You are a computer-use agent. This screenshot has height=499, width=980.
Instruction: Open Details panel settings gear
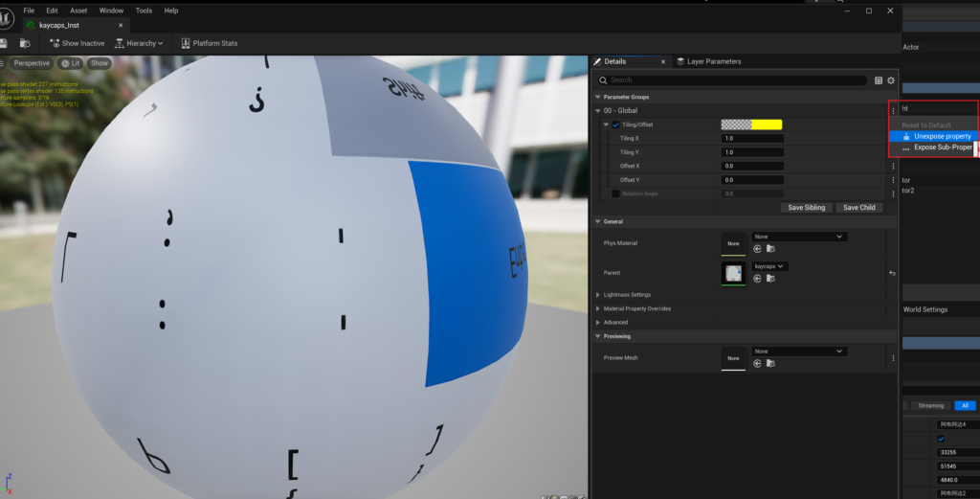891,80
